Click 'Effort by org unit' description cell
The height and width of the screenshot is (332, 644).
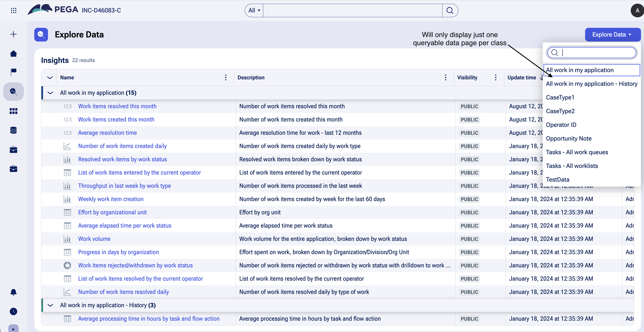(260, 212)
